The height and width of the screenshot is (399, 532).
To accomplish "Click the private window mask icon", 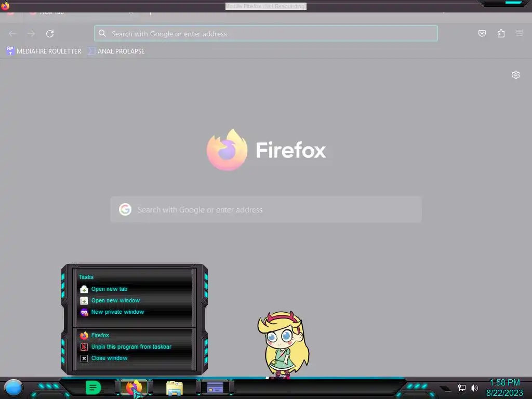I will (x=84, y=312).
